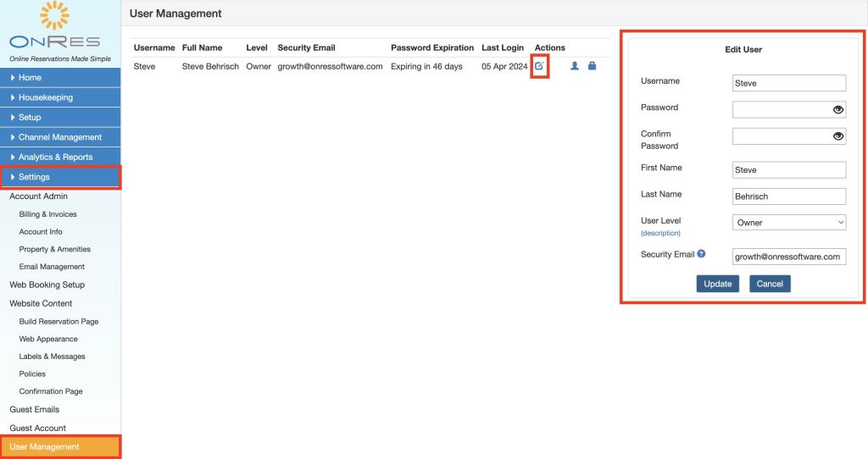Screen dimensions: 868x459
Task: Click the Cancel button
Action: (x=770, y=284)
